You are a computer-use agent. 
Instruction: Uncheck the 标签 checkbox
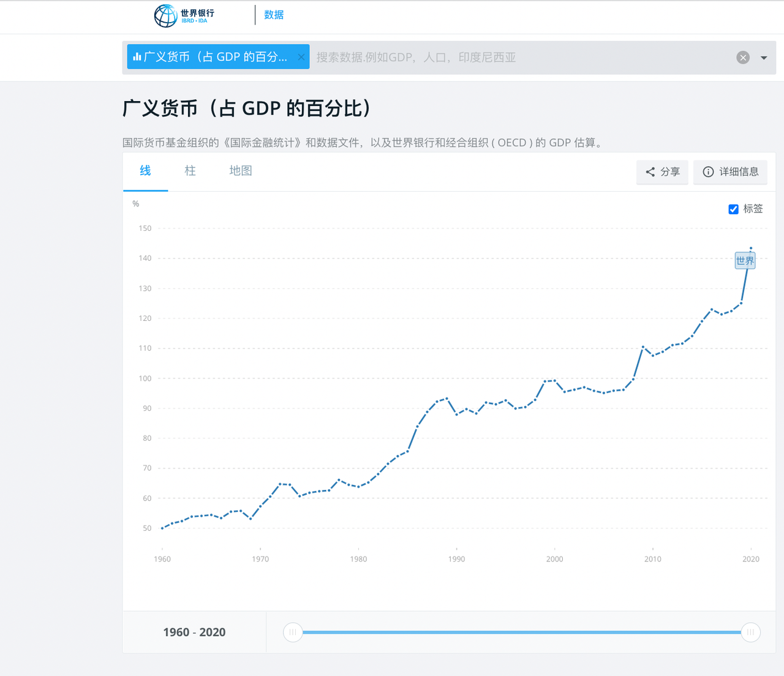tap(733, 209)
